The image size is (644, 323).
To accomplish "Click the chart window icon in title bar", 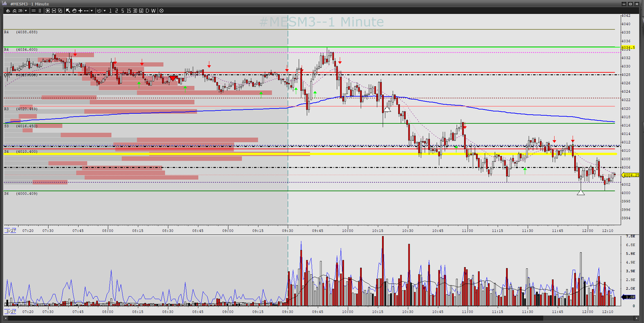I will click(x=4, y=3).
